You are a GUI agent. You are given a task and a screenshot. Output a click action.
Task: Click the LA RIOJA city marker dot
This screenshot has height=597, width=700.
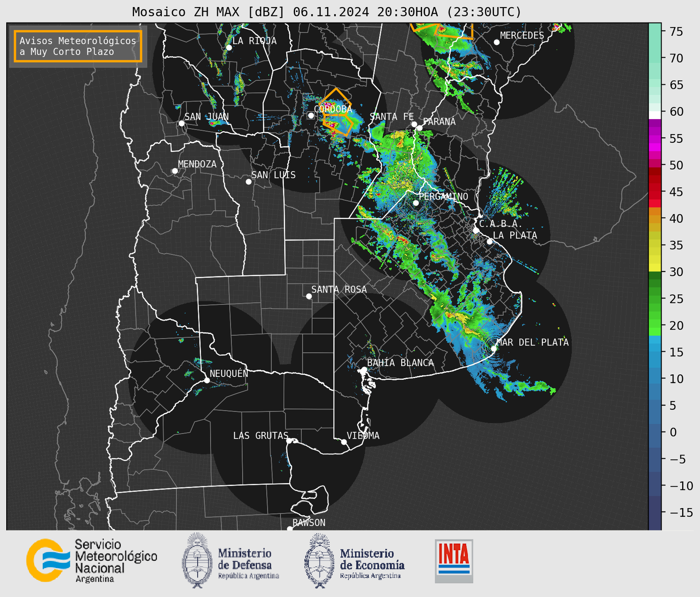(229, 48)
